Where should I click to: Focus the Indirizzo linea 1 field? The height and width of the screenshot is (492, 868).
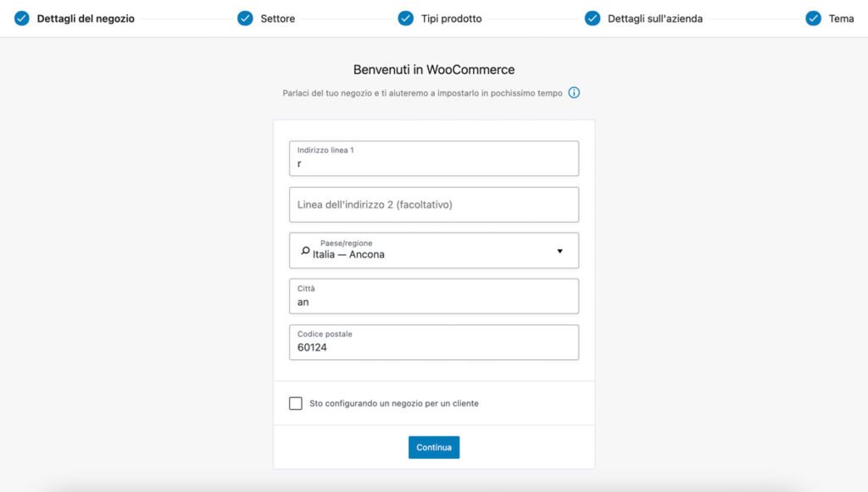point(434,158)
